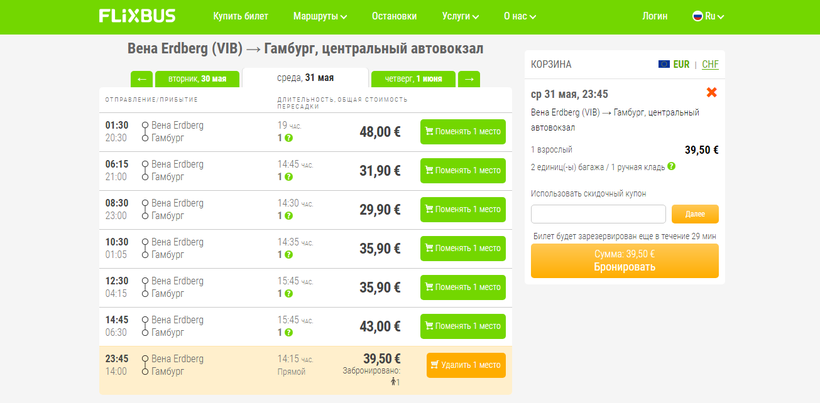Click the discount coupon input field

coord(598,214)
